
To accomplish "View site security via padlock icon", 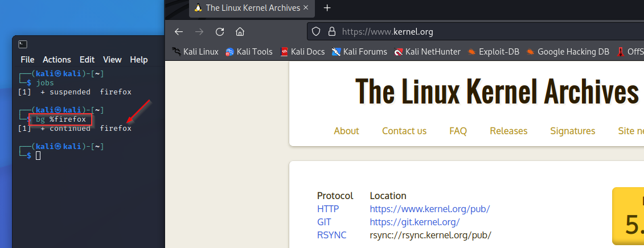I will [x=331, y=32].
